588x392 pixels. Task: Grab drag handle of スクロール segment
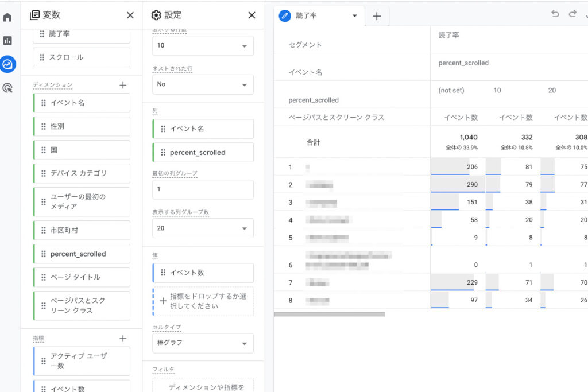tap(42, 57)
